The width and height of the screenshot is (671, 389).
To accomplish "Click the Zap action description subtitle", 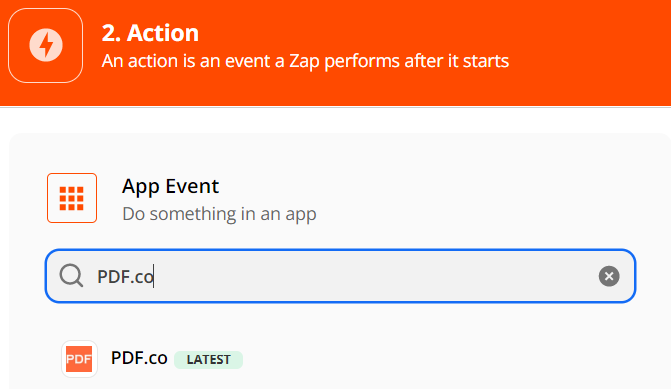I will (305, 61).
